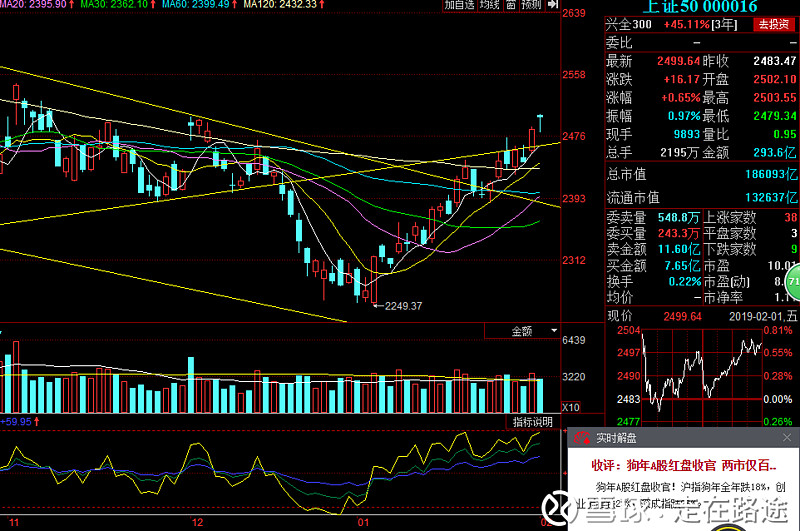
Task: Click the 加自选 add-to-watchlist button
Action: click(x=459, y=5)
